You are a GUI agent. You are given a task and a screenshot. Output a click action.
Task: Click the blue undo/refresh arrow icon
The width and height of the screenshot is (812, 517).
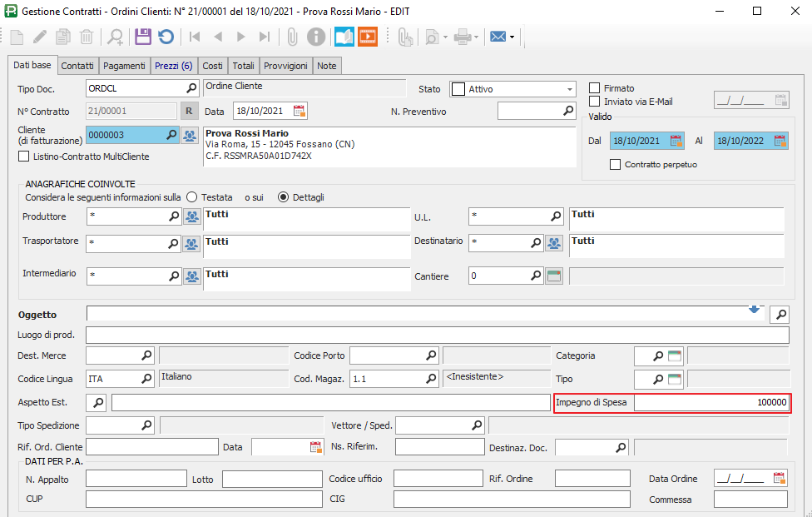tap(166, 37)
